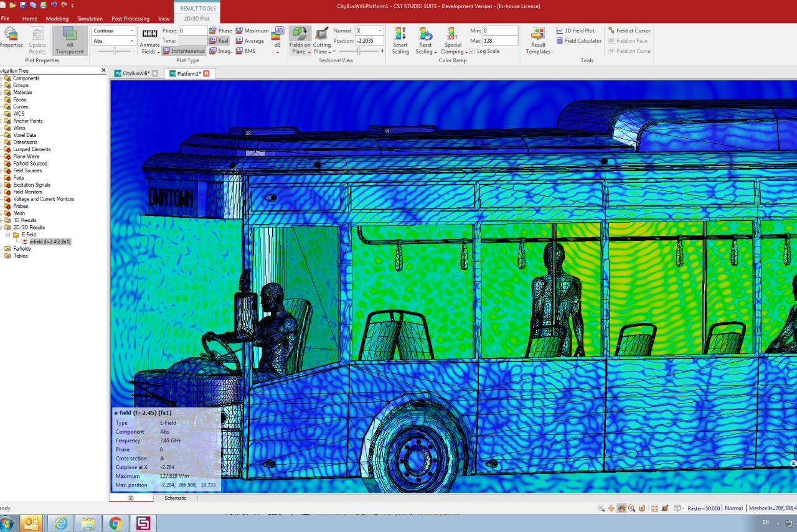Open the Post-Processing ribbon tab
The image size is (797, 532).
[130, 19]
